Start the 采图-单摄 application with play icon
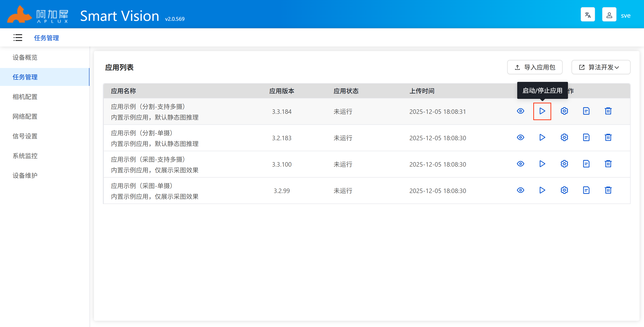This screenshot has height=327, width=644. [542, 190]
